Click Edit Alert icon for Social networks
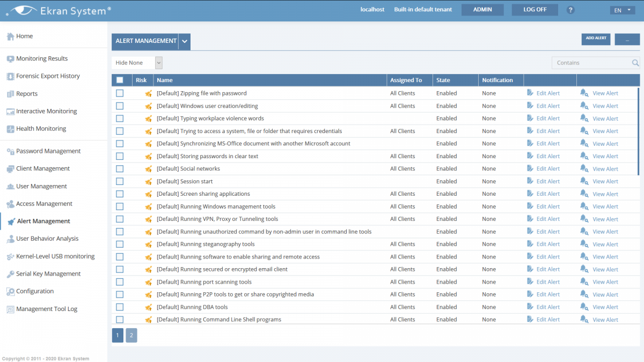644x362 pixels. point(530,169)
